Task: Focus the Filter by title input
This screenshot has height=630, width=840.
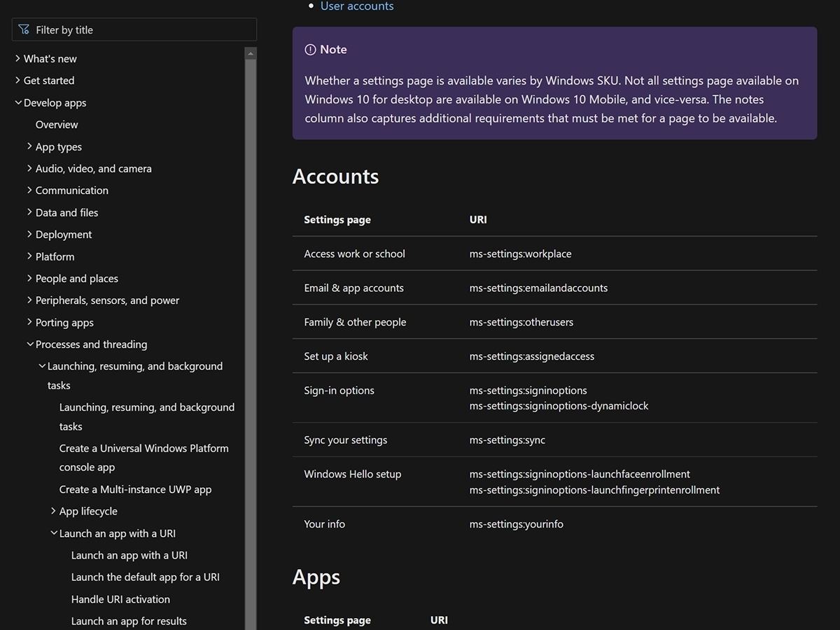Action: 134,29
